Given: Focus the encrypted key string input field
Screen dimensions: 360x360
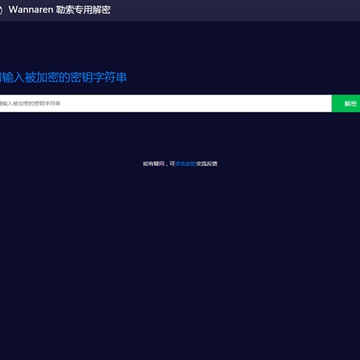Looking at the screenshot, I should [x=166, y=104].
